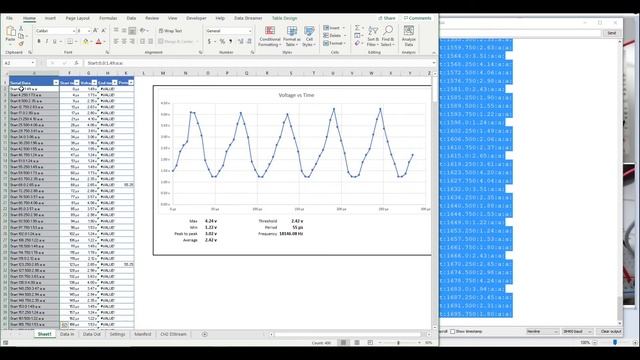Toggle Bold formatting
The height and width of the screenshot is (360, 640).
coord(39,42)
